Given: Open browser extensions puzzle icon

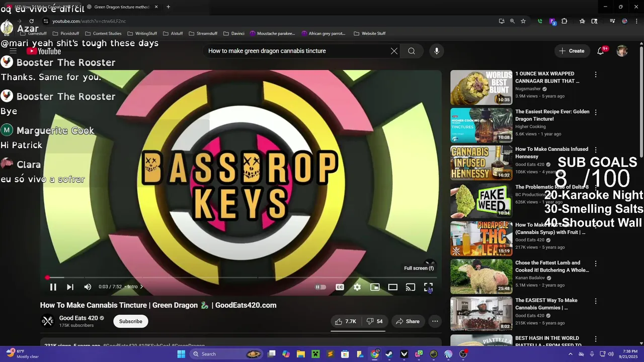Looking at the screenshot, I should click(x=564, y=21).
